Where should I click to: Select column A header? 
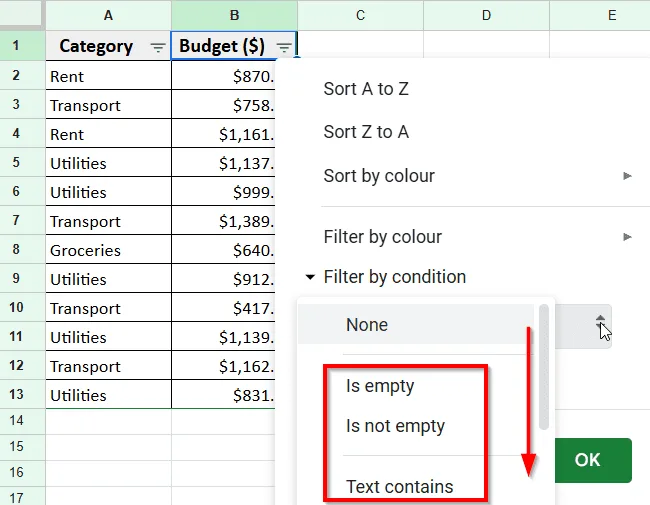coord(108,15)
